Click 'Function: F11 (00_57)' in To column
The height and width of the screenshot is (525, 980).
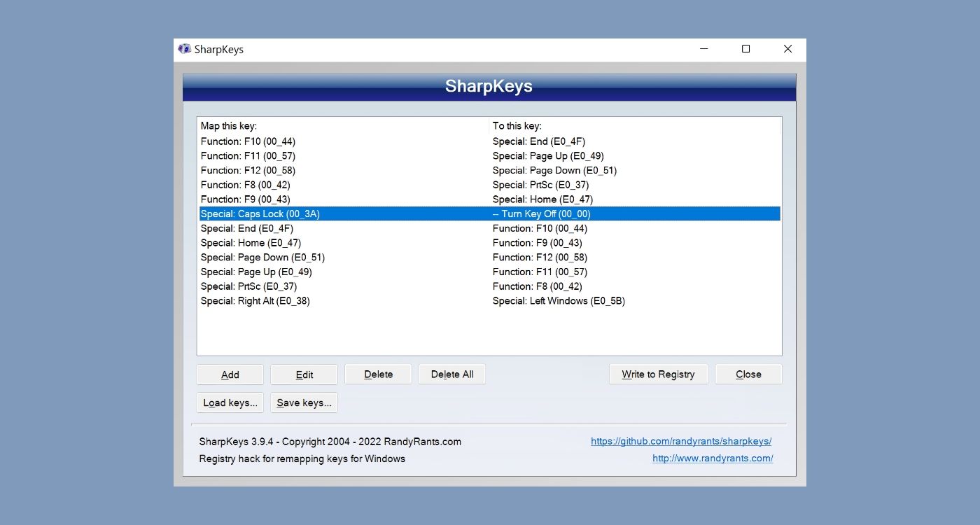[x=540, y=272]
